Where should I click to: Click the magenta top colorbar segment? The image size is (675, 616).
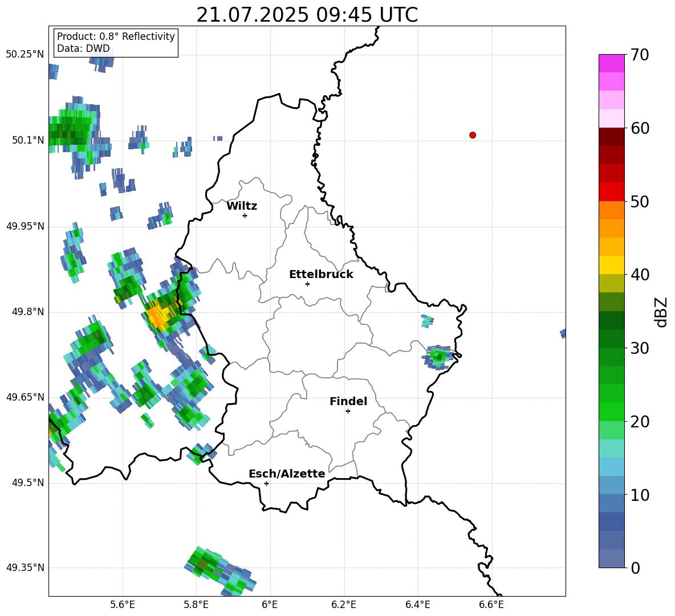(x=611, y=63)
